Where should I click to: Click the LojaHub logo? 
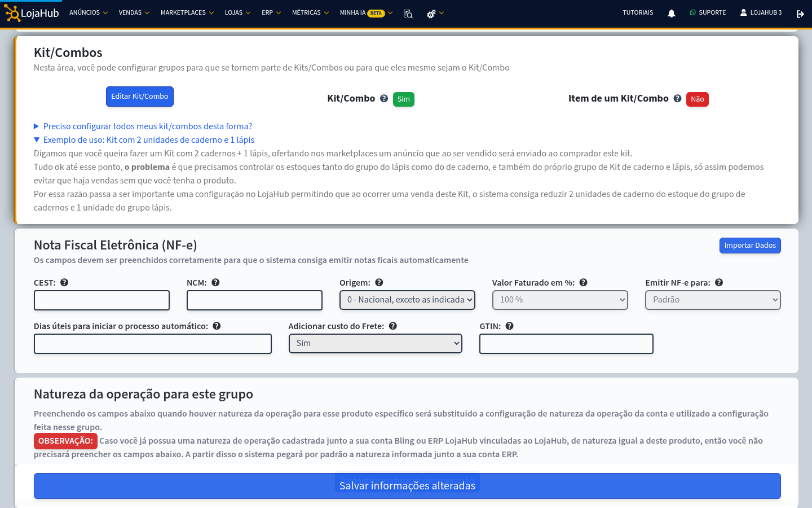point(32,13)
